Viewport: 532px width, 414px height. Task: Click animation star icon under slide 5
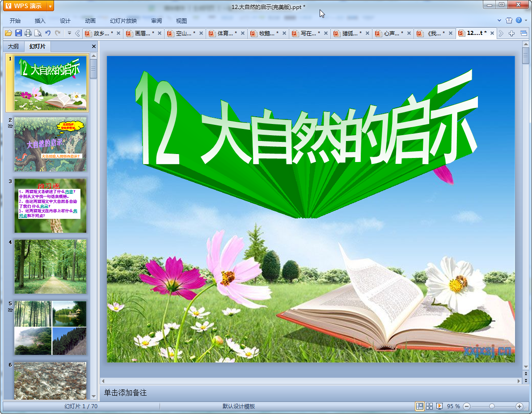click(10, 310)
